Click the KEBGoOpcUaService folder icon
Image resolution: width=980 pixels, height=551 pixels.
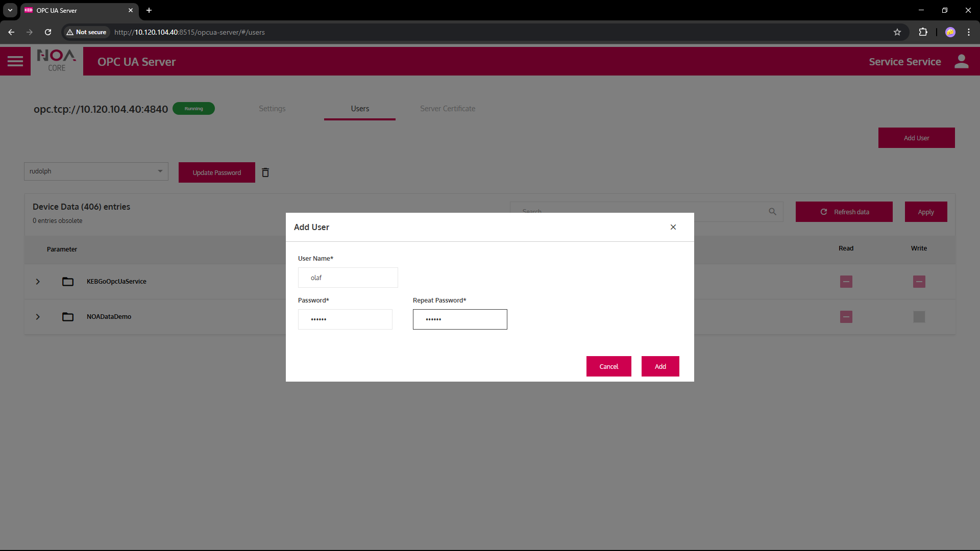[68, 282]
